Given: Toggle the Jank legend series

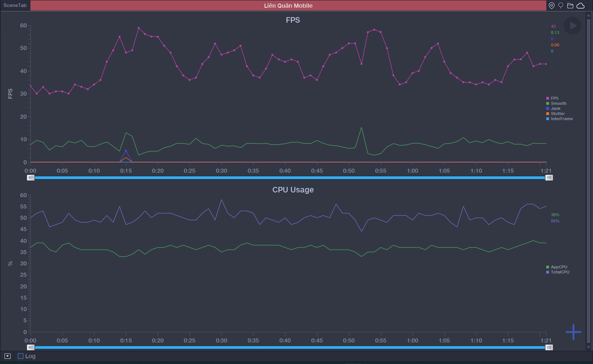Looking at the screenshot, I should point(553,108).
